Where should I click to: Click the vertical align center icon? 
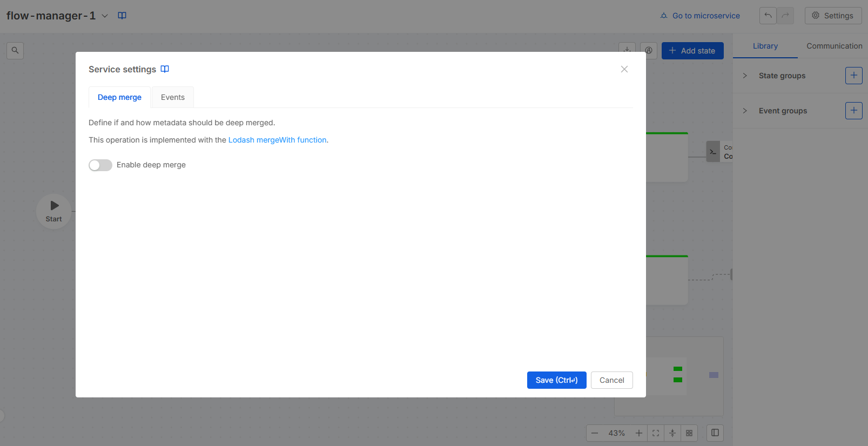672,433
